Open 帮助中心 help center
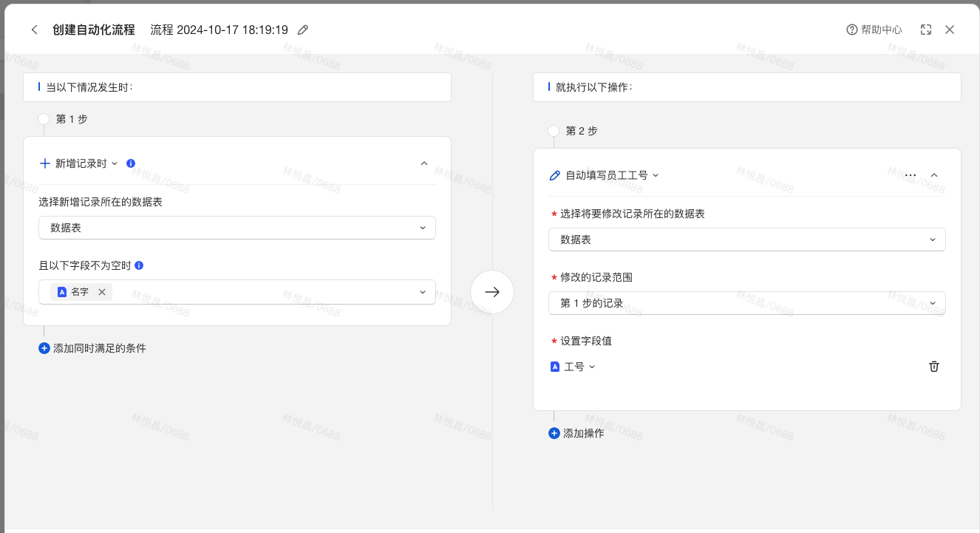The width and height of the screenshot is (980, 533). (874, 30)
